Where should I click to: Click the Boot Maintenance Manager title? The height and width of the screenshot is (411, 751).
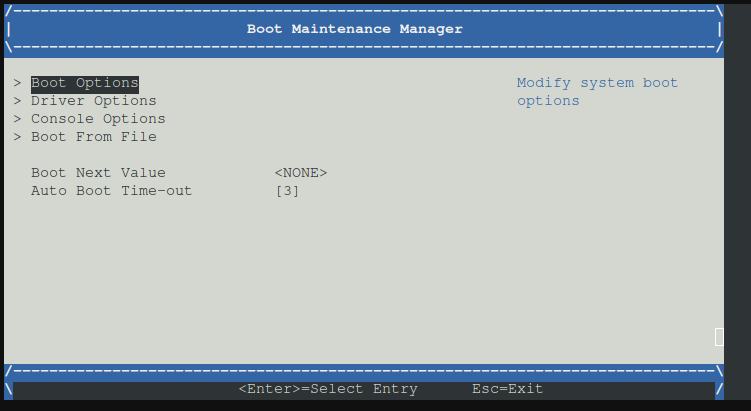355,29
